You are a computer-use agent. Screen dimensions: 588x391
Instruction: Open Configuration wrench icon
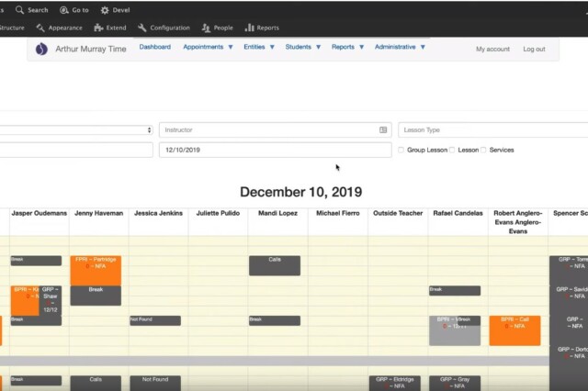[142, 28]
